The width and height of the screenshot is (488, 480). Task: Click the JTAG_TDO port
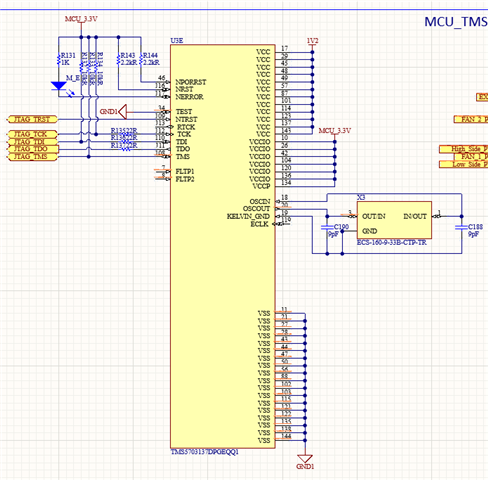click(32, 149)
